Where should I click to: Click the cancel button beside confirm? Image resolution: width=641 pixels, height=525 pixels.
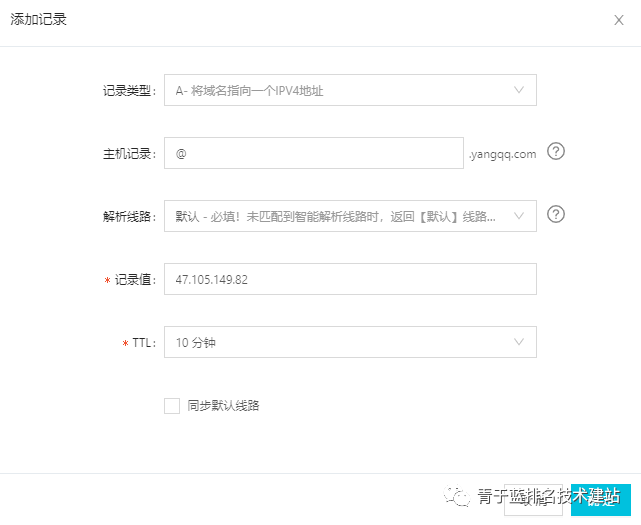coord(533,499)
